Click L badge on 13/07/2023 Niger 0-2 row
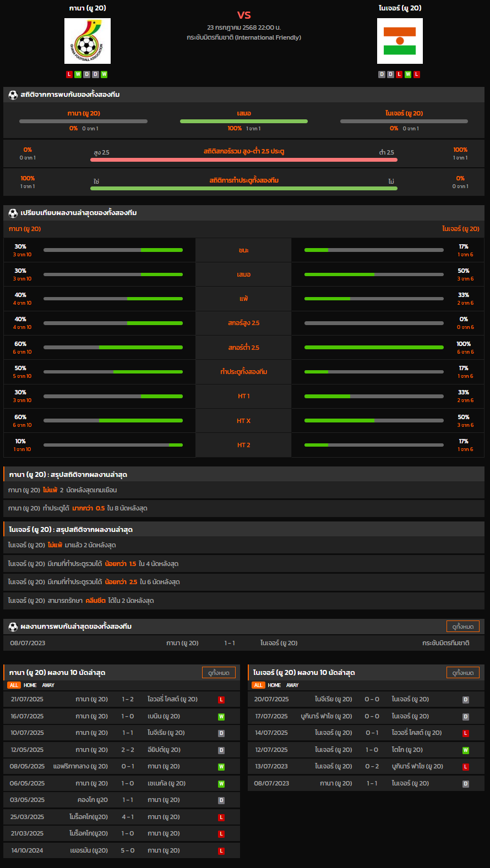 (466, 767)
